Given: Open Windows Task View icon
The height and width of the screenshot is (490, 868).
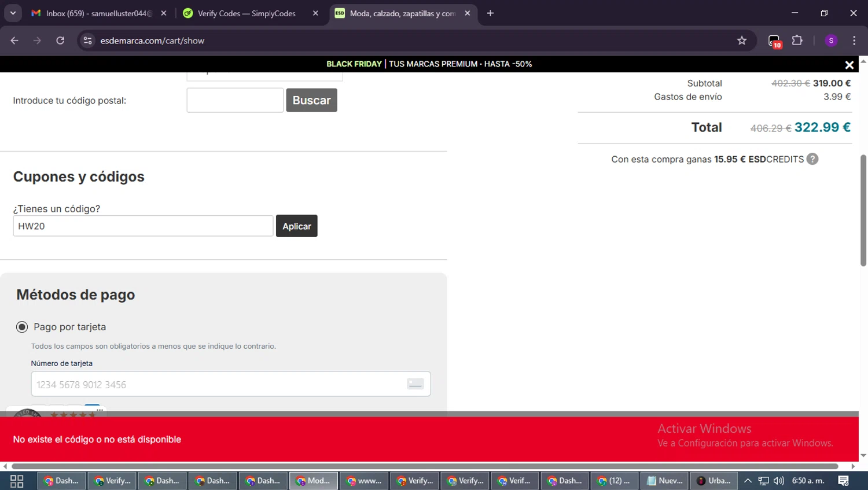Looking at the screenshot, I should tap(17, 481).
